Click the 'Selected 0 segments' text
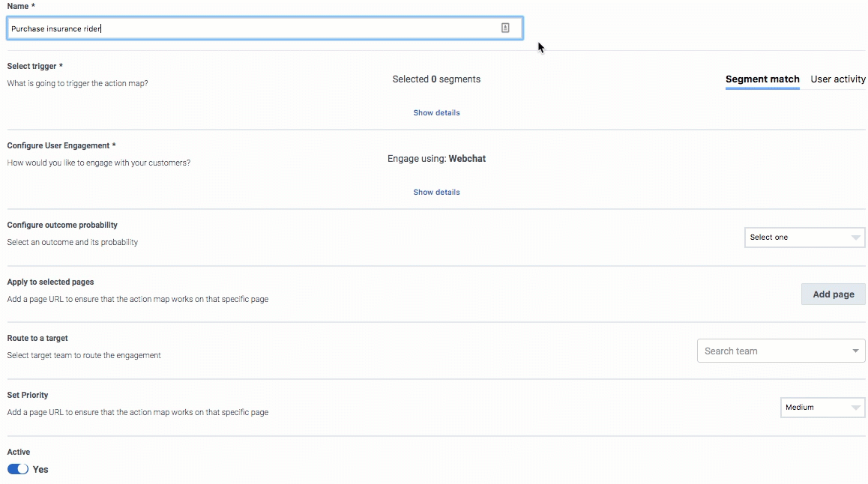Screen dimensions: 868x484 point(436,79)
